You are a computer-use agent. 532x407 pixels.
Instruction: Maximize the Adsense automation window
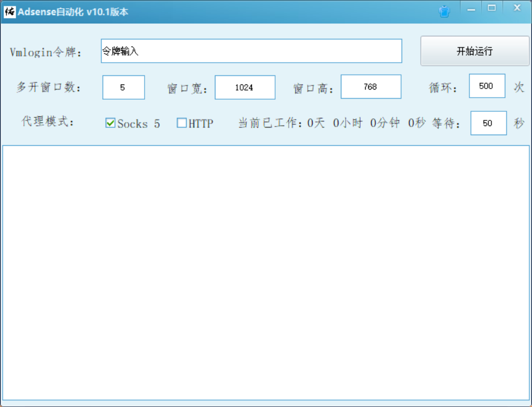[492, 8]
